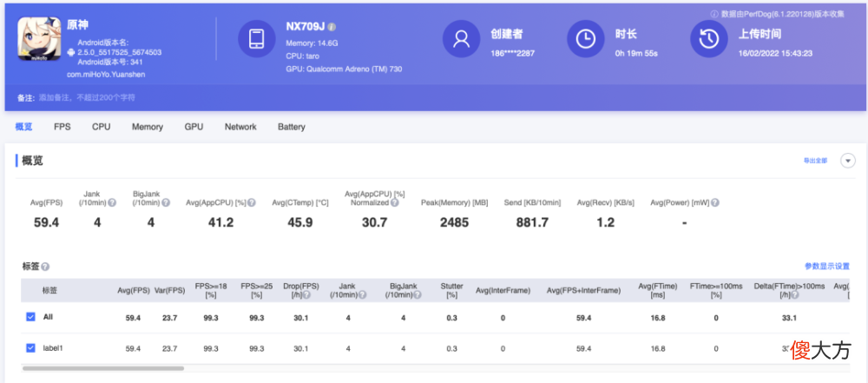Uncheck the All row checkbox
Image resolution: width=868 pixels, height=383 pixels.
[x=30, y=317]
